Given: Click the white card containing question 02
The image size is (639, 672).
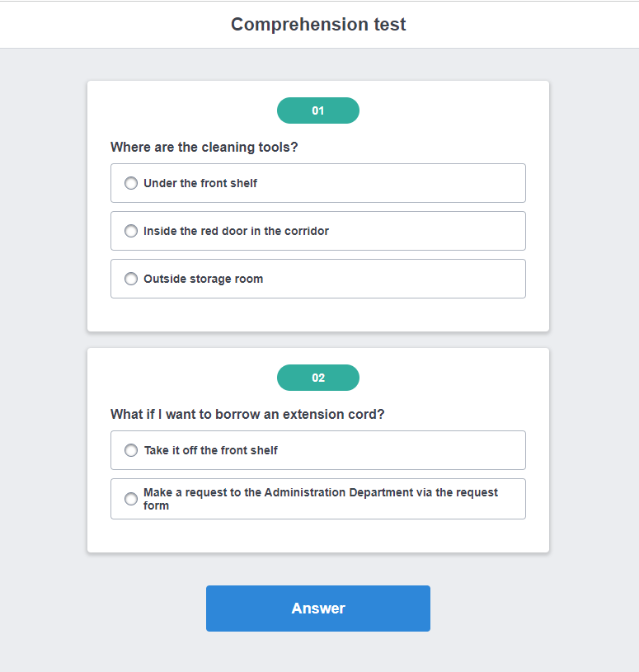Looking at the screenshot, I should pos(318,536).
